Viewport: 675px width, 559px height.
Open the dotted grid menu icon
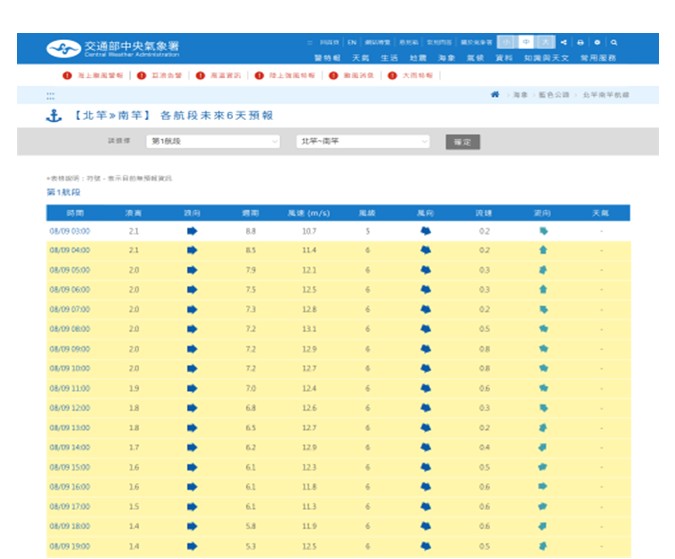point(50,96)
